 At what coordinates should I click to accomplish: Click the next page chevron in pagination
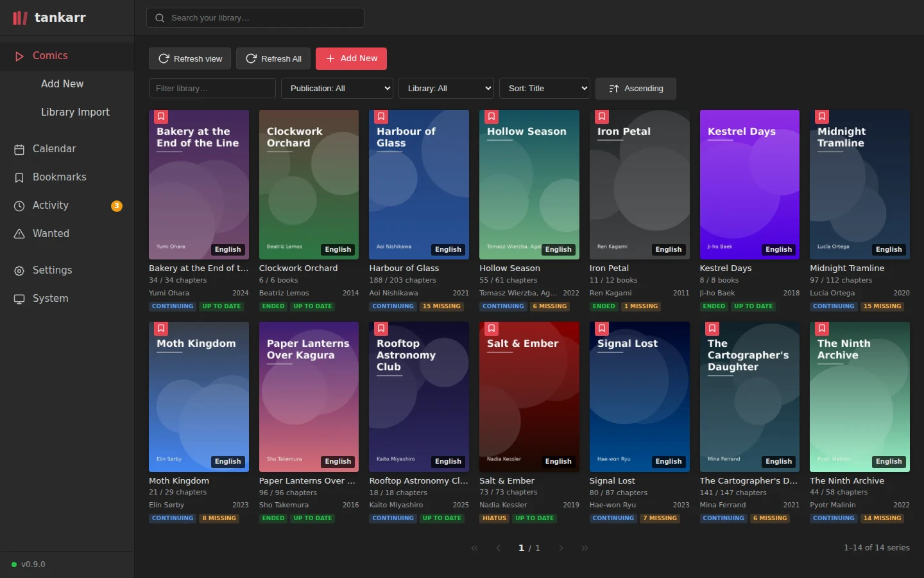click(x=561, y=548)
